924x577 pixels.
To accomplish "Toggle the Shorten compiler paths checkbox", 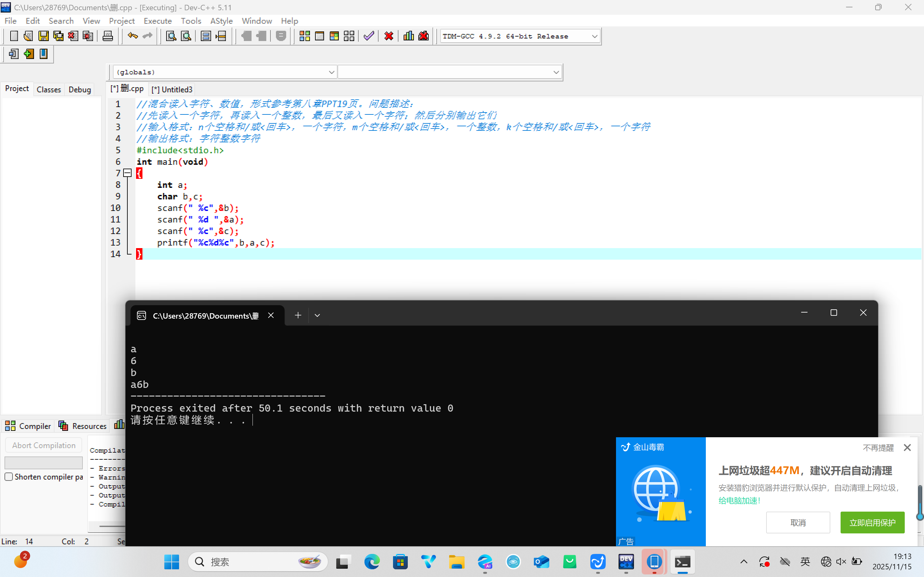I will (x=9, y=477).
